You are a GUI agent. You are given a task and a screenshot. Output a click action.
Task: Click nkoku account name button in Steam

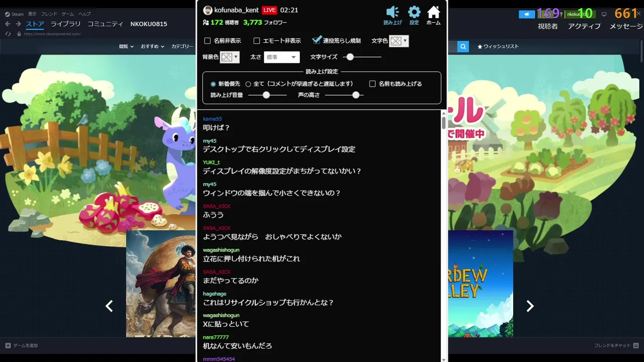(580, 14)
